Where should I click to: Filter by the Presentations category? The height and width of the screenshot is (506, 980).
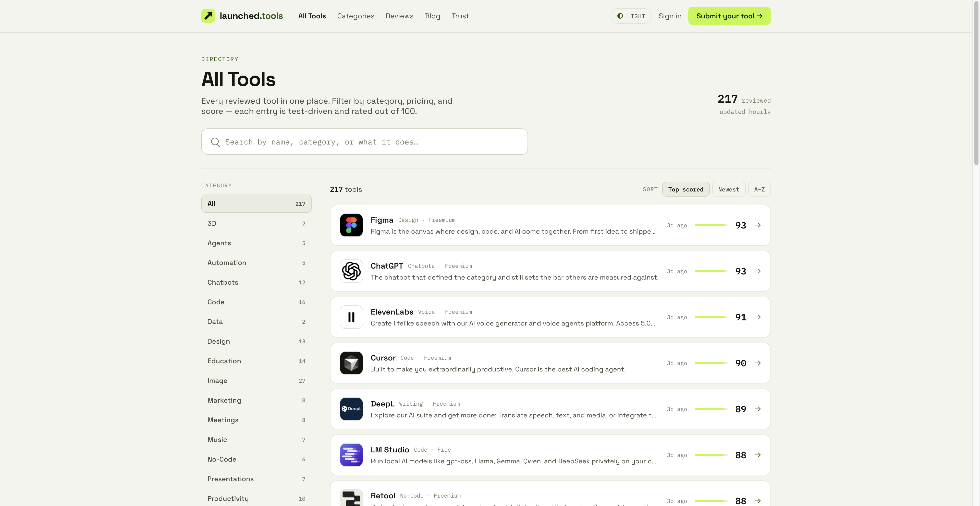[x=256, y=479]
